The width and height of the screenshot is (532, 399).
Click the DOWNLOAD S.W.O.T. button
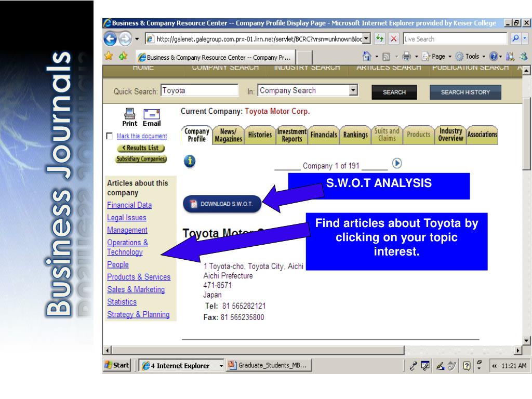222,204
